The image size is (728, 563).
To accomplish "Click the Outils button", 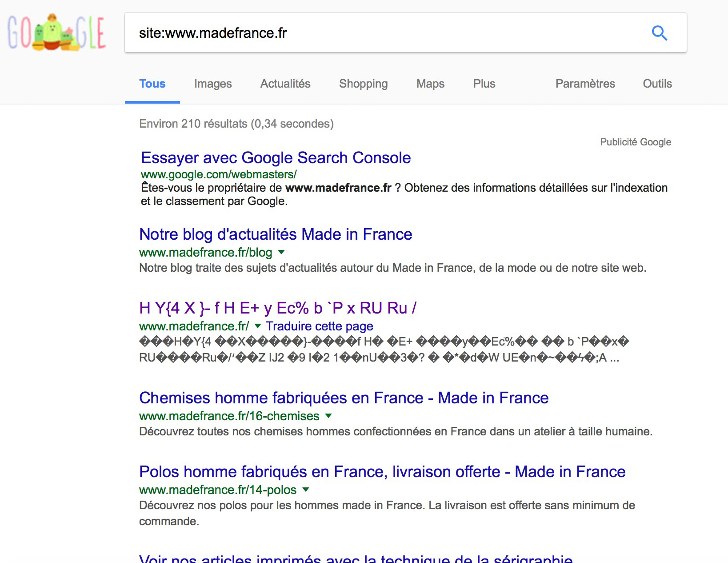I will [657, 84].
